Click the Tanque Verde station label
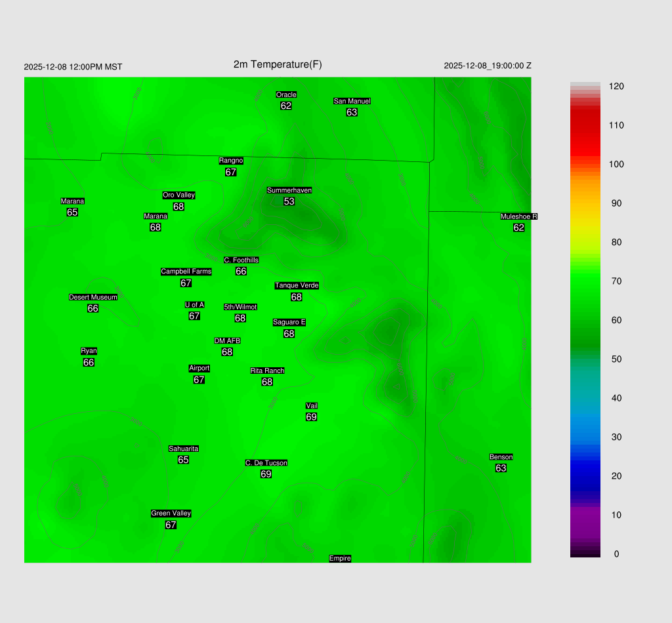The width and height of the screenshot is (672, 623). click(296, 285)
